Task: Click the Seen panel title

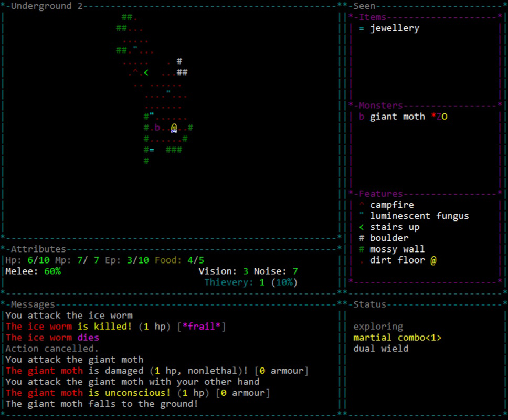Action: click(364, 6)
